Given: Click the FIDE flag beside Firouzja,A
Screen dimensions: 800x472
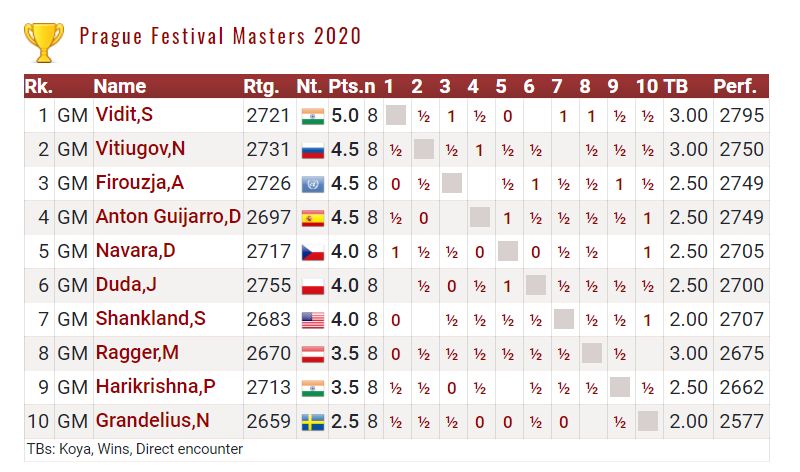Looking at the screenshot, I should coord(312,184).
